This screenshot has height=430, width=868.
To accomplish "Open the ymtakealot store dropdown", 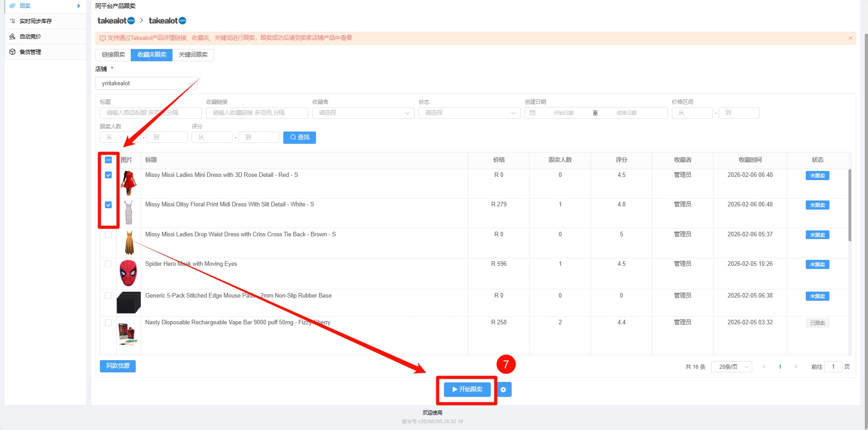I will [x=146, y=83].
